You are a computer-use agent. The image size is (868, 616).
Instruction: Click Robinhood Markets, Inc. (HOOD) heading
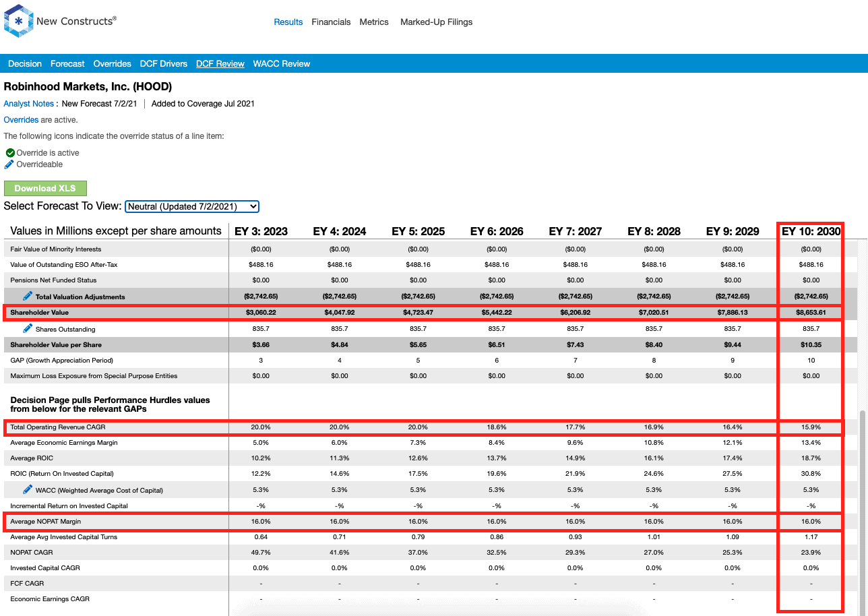pyautogui.click(x=88, y=87)
